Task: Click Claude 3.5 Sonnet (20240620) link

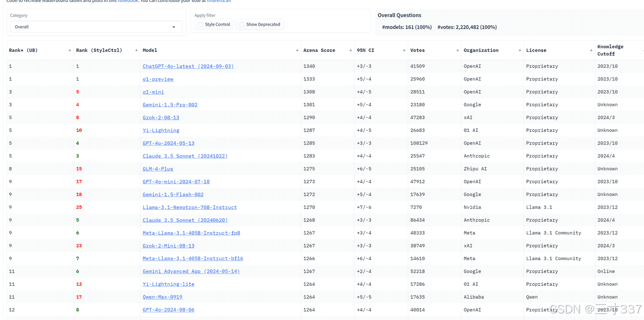Action: tap(185, 220)
